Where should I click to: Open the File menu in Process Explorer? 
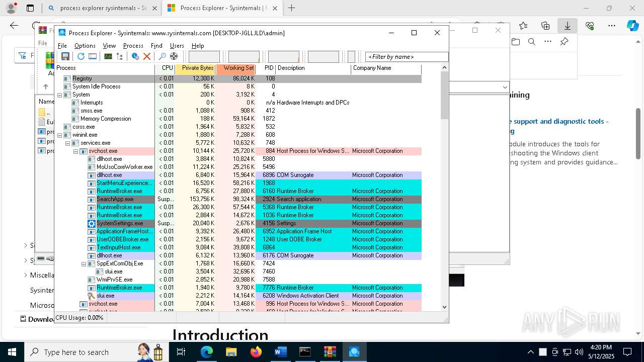tap(62, 45)
